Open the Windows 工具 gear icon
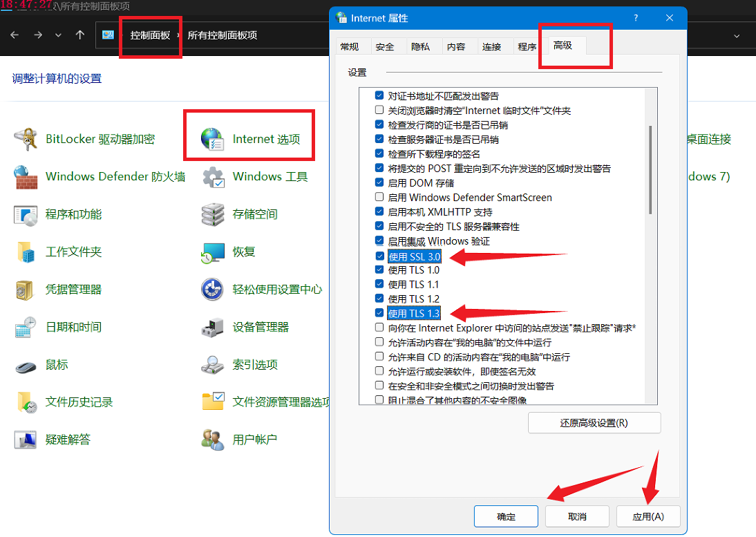The image size is (756, 537). [213, 177]
